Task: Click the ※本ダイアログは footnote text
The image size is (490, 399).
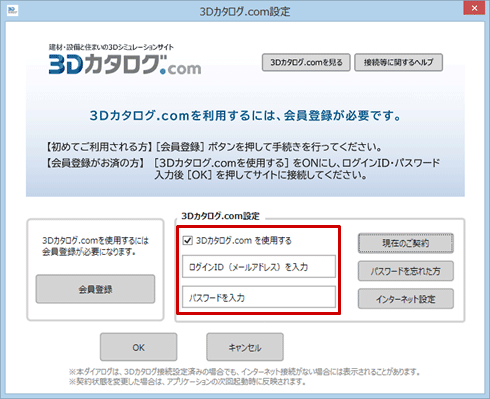Action: pos(244,372)
